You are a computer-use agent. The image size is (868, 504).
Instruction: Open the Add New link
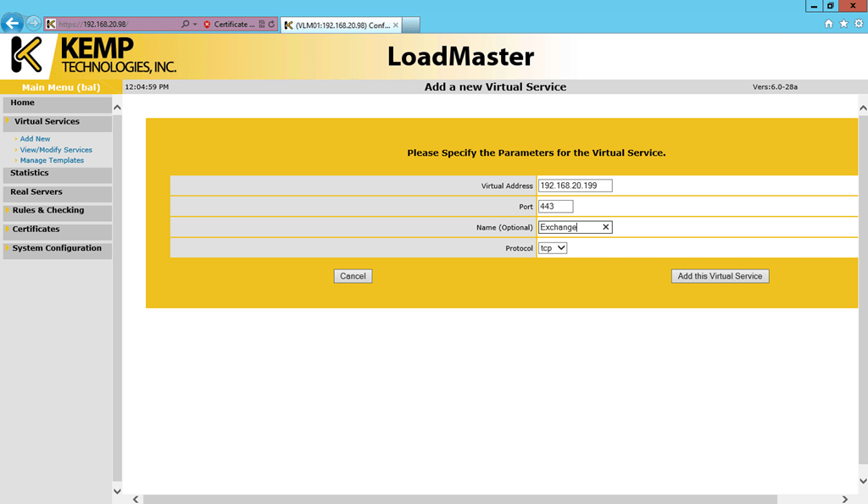pyautogui.click(x=35, y=139)
